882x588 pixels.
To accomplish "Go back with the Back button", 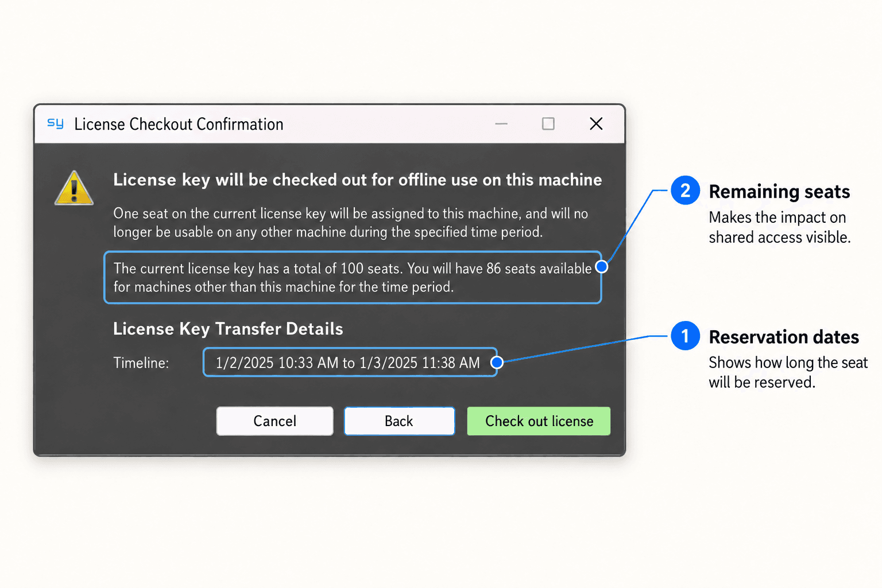I will (x=399, y=421).
